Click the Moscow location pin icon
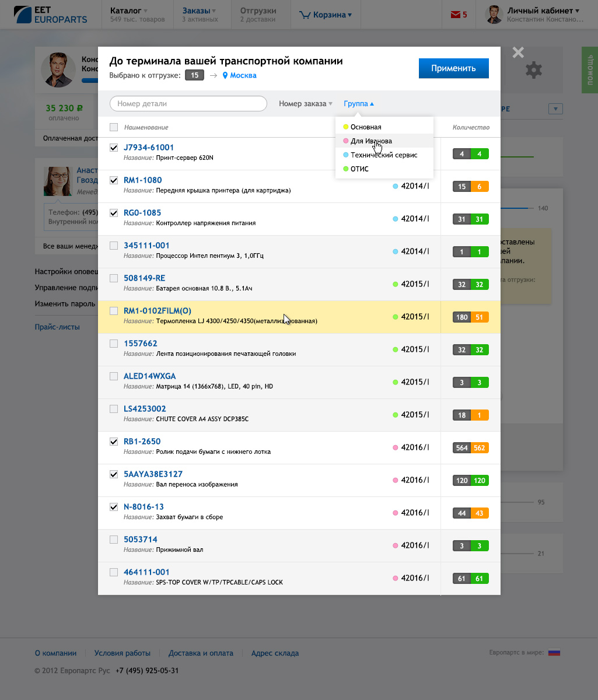The image size is (598, 700). pos(225,75)
